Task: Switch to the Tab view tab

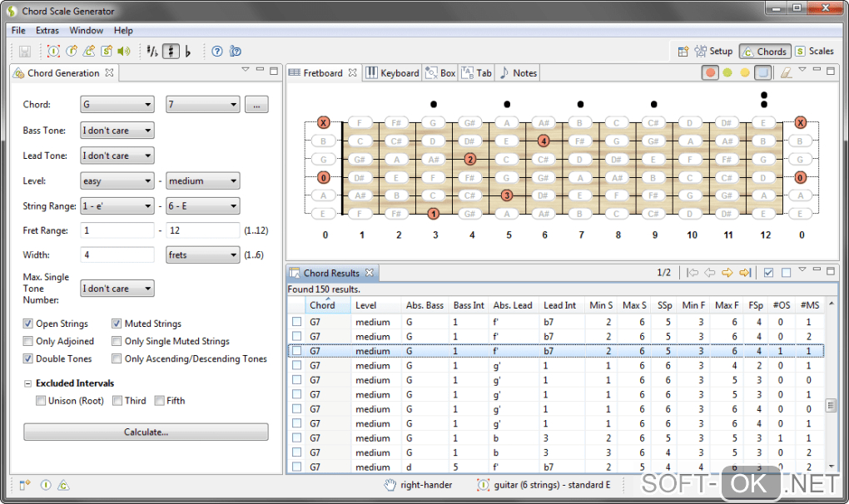Action: click(476, 73)
